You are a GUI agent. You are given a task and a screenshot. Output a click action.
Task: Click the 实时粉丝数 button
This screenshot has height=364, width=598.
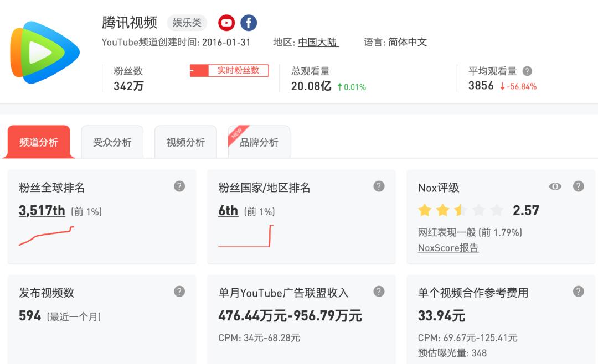pyautogui.click(x=229, y=70)
